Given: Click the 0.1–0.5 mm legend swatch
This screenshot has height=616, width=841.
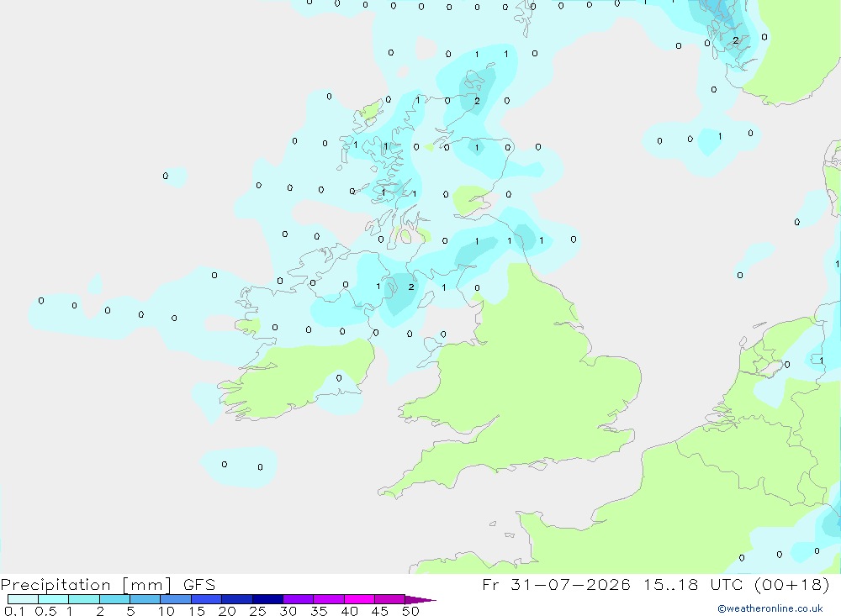Looking at the screenshot, I should click(x=23, y=599).
